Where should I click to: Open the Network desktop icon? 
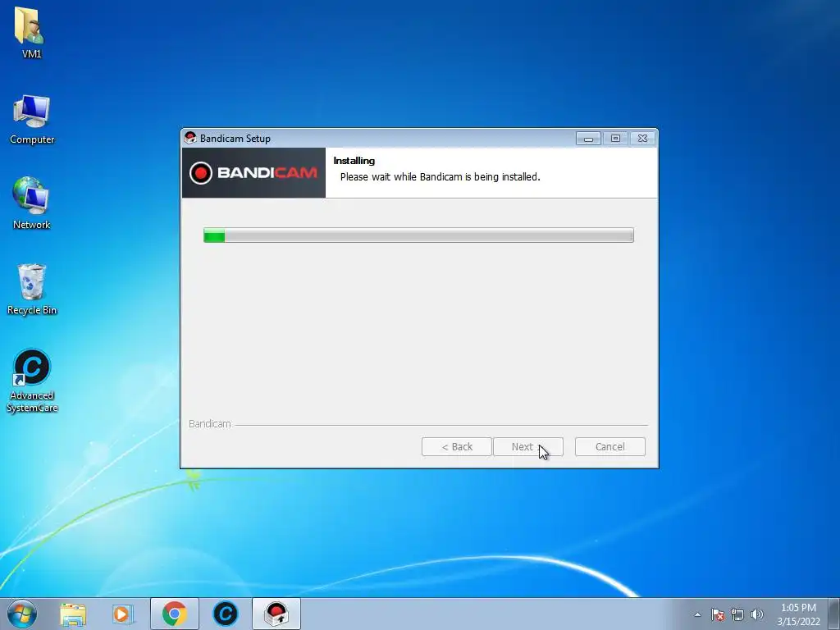tap(31, 203)
